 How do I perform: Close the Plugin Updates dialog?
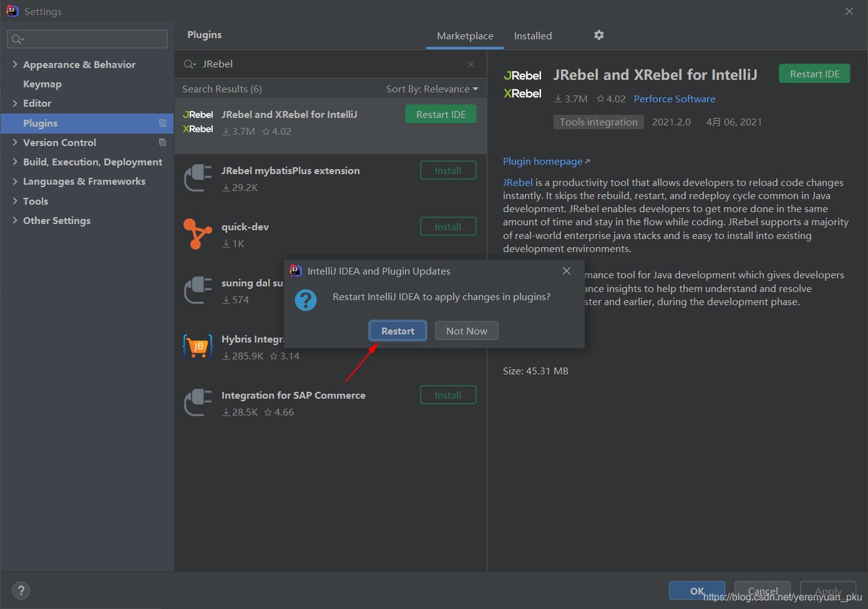point(567,271)
